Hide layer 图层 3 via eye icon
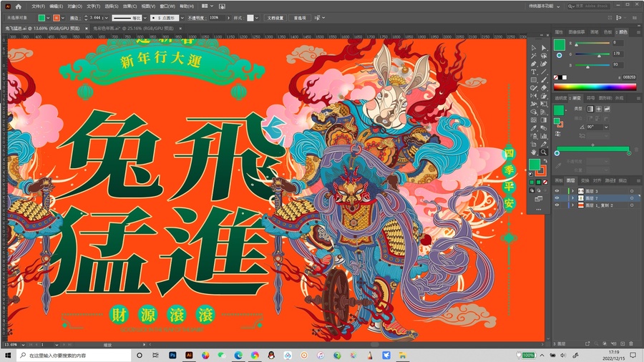644x362 pixels. [x=557, y=191]
